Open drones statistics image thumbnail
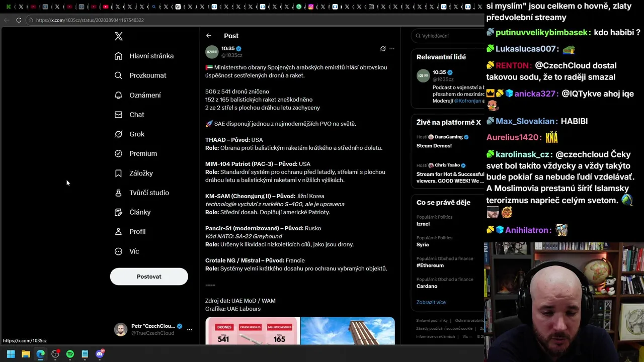The height and width of the screenshot is (362, 644). tap(252, 331)
